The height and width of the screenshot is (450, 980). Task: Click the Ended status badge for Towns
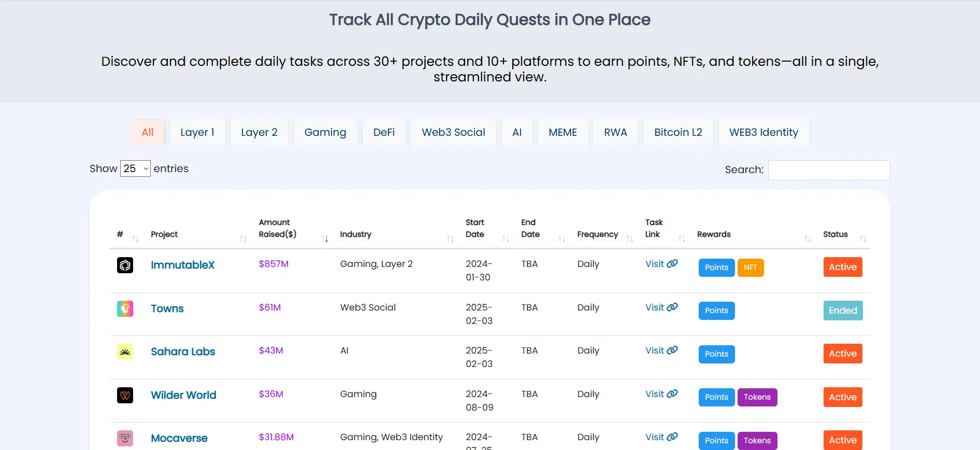click(843, 311)
